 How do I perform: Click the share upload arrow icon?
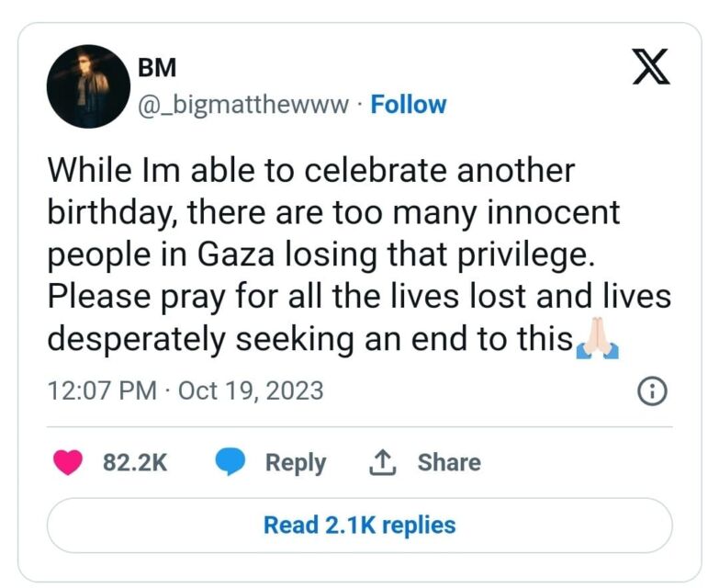tap(382, 462)
